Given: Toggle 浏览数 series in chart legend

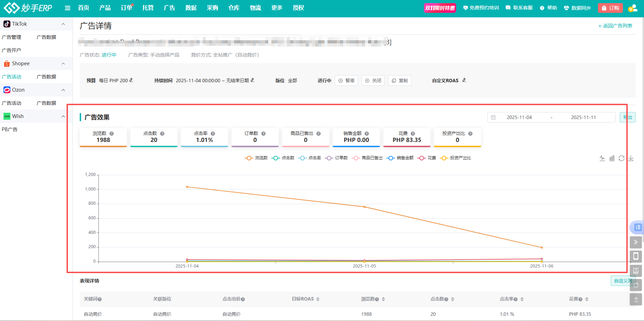Looking at the screenshot, I should (256, 158).
